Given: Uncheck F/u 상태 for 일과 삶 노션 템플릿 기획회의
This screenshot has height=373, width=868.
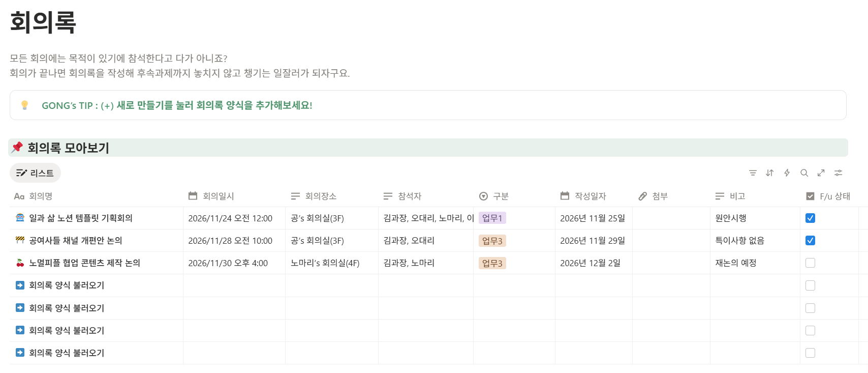Looking at the screenshot, I should 810,218.
